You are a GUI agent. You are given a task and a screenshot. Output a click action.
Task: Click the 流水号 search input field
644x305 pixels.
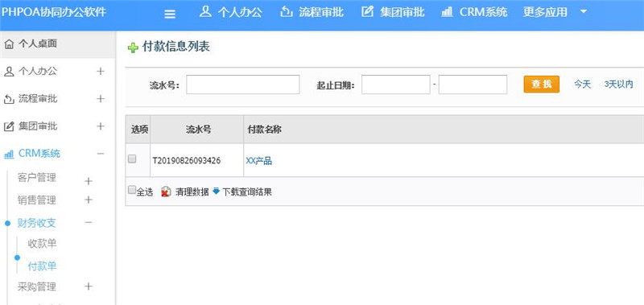[243, 84]
